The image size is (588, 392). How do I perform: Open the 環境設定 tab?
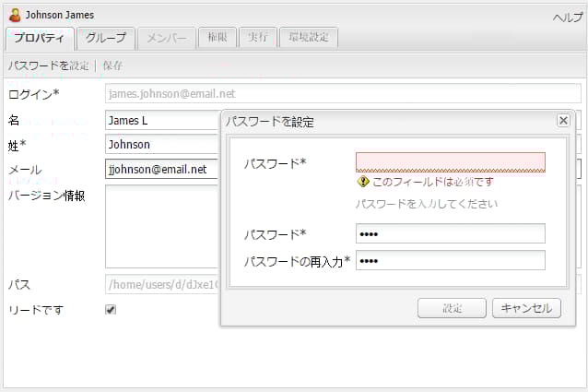click(309, 38)
